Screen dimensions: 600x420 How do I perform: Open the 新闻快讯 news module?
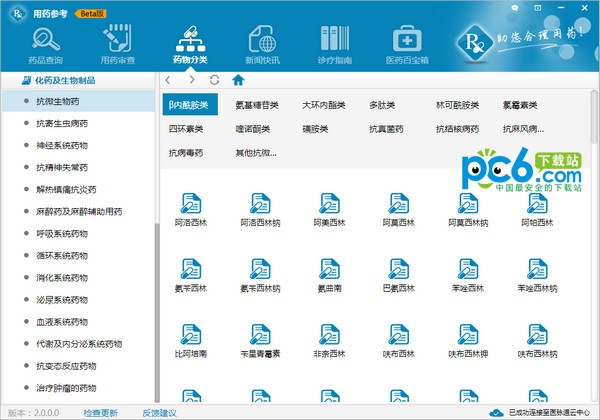(262, 45)
